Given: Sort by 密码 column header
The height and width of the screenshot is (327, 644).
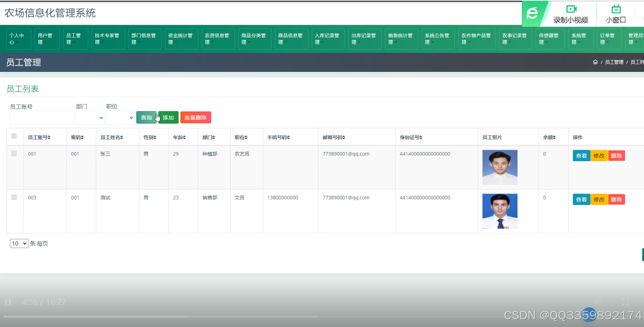Looking at the screenshot, I should click(77, 137).
